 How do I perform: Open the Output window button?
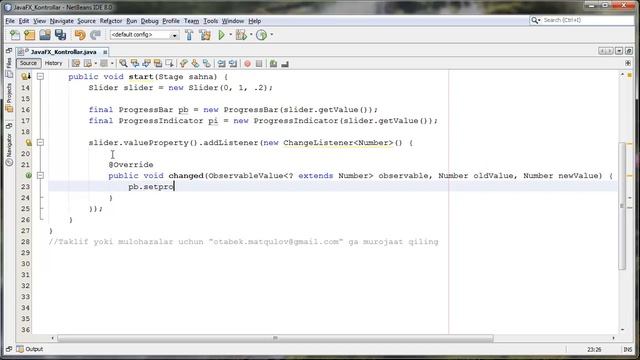tap(29, 349)
